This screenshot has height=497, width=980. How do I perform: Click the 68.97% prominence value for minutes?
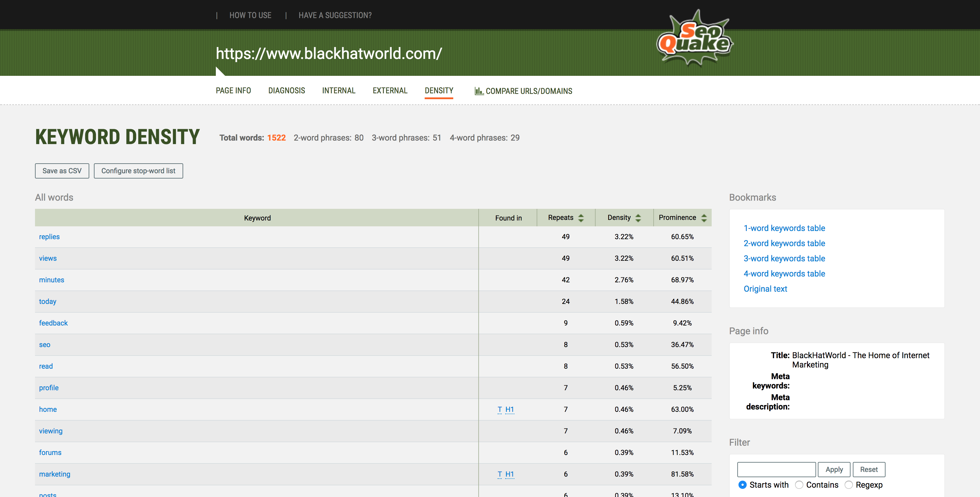[x=682, y=280]
